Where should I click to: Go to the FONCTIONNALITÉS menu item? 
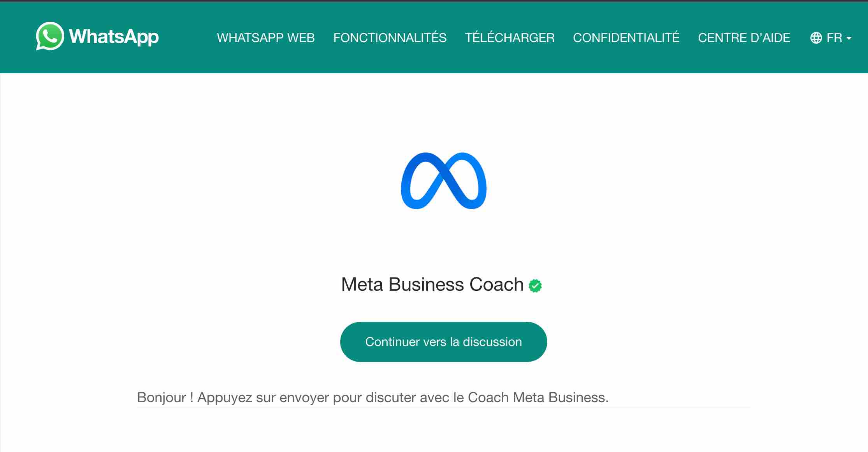point(390,38)
